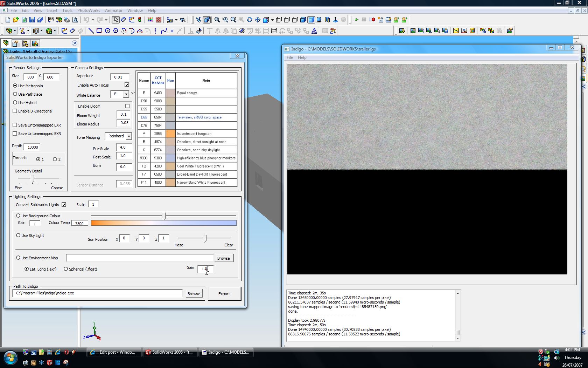Select the Spherical (.float) radio button
The height and width of the screenshot is (368, 588).
(66, 269)
